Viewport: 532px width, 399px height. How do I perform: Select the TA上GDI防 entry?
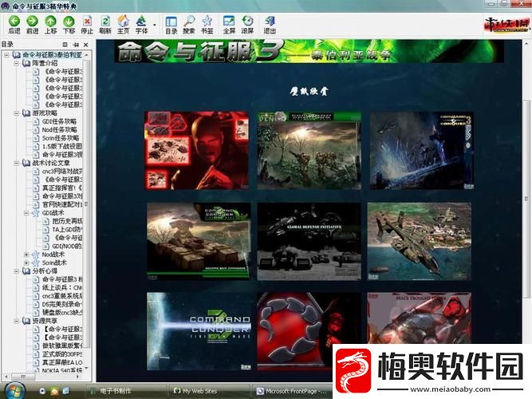67,230
